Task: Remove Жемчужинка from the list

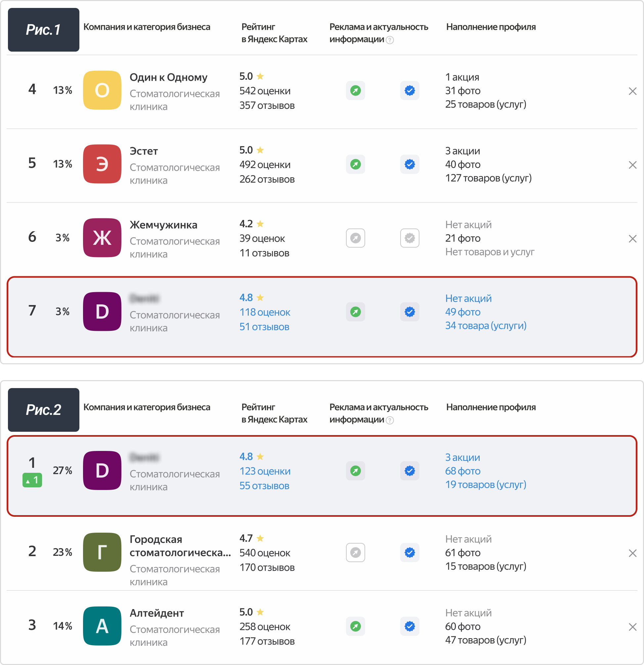Action: 632,239
